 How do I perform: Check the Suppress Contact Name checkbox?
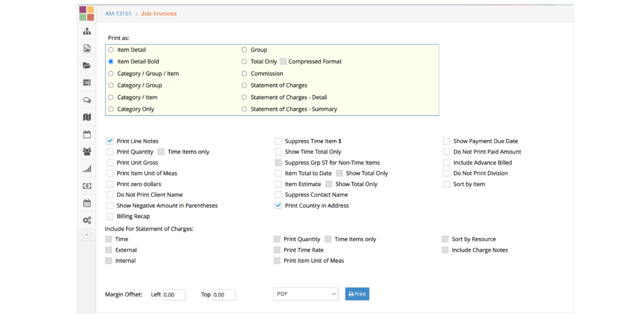tap(278, 195)
